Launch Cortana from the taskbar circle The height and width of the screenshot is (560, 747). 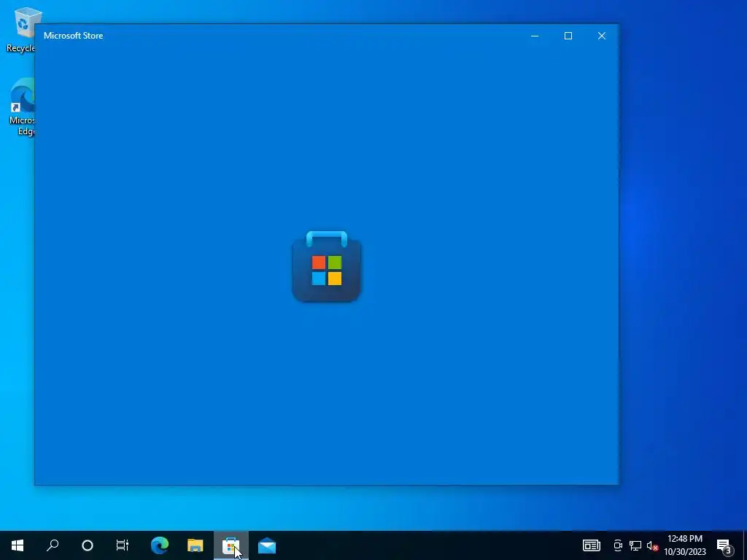[88, 545]
